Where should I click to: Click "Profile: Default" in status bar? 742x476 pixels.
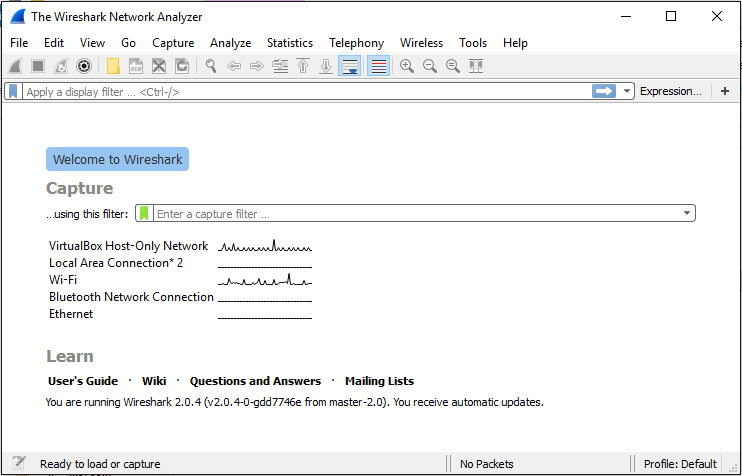coord(680,464)
